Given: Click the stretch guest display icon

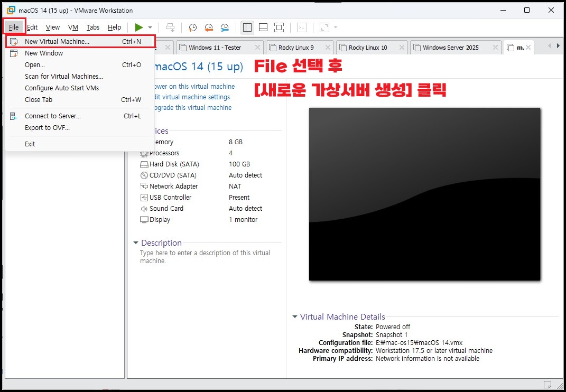Looking at the screenshot, I should pyautogui.click(x=324, y=27).
